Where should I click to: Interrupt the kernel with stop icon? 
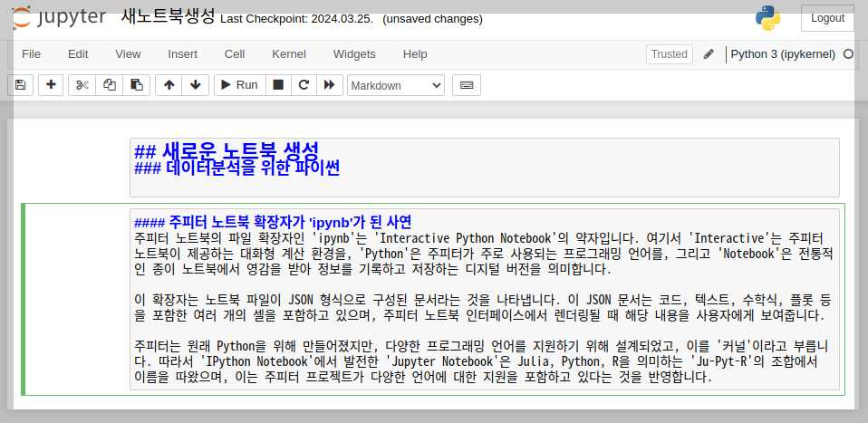pyautogui.click(x=278, y=85)
